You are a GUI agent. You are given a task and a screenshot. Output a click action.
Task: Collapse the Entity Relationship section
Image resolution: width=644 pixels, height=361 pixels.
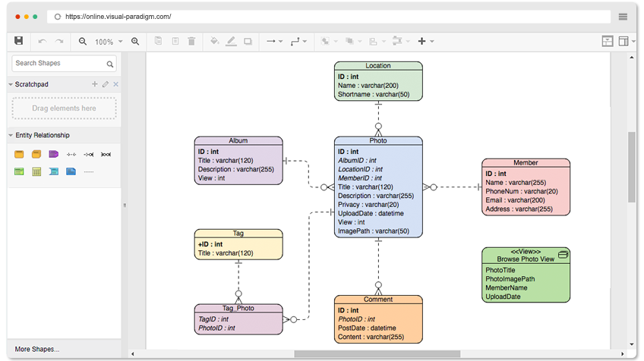pyautogui.click(x=11, y=135)
